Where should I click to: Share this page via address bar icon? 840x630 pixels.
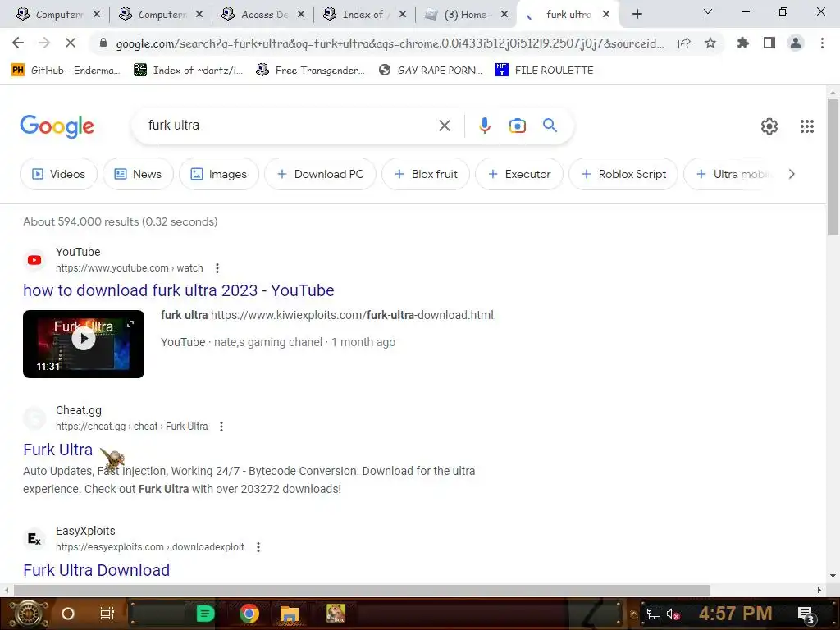pyautogui.click(x=684, y=43)
